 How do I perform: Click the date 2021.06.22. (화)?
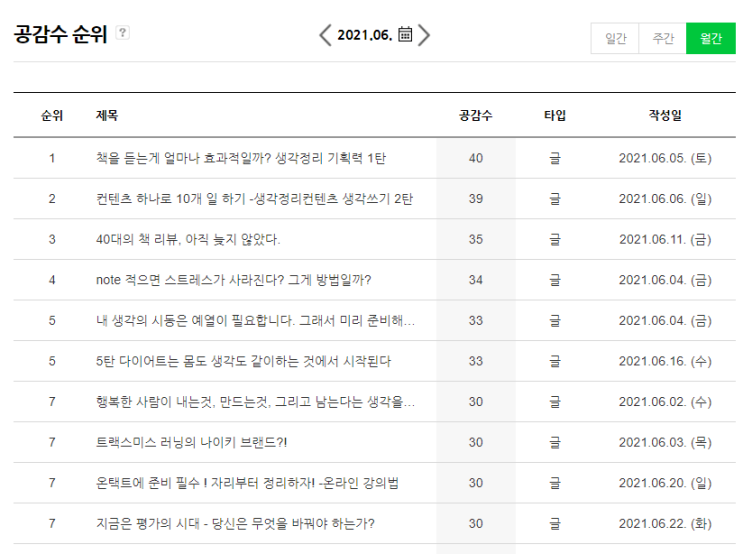point(665,524)
